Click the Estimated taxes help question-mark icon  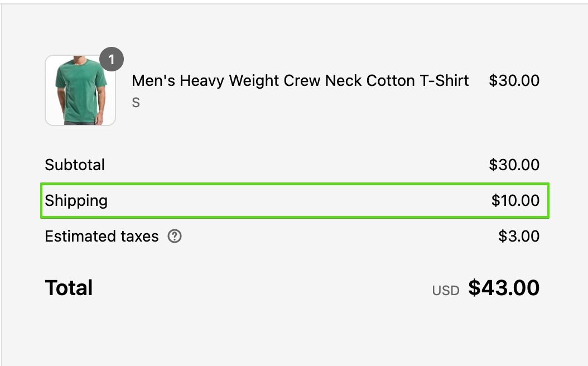(175, 236)
